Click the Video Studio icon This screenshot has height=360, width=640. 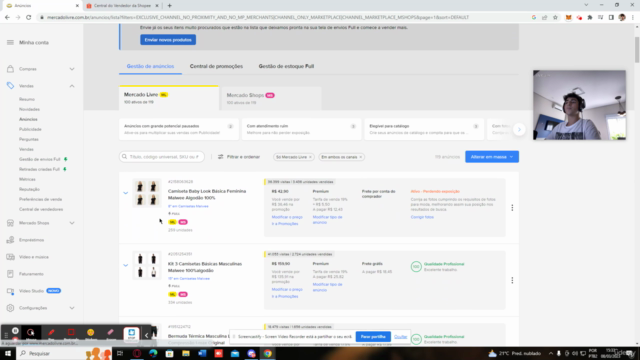click(10, 291)
